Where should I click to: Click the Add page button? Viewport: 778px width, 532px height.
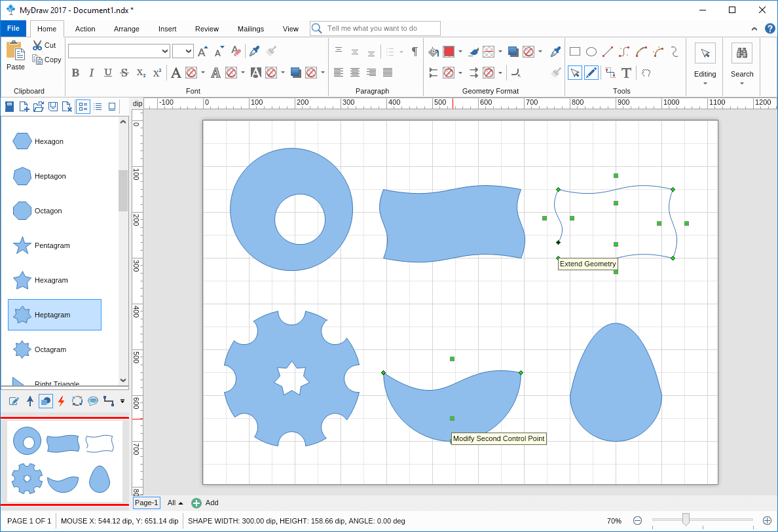coord(196,503)
